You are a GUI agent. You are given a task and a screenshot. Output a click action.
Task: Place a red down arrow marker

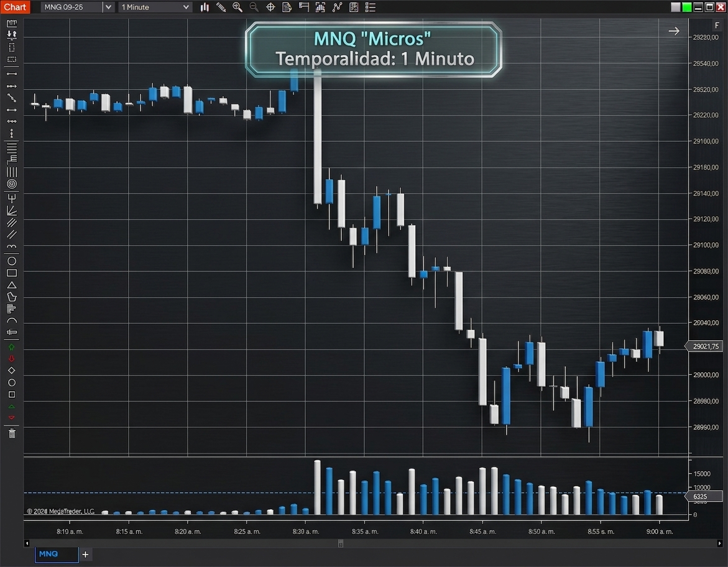click(x=12, y=359)
